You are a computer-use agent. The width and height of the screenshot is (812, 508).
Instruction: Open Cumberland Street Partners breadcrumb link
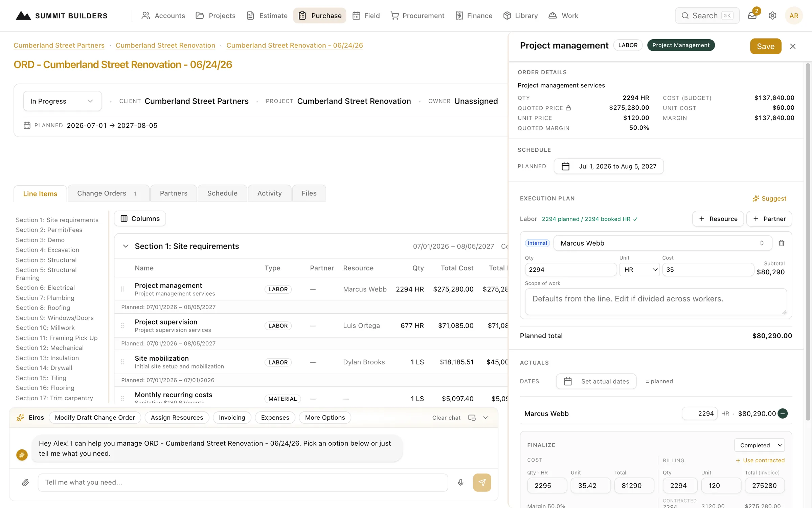[x=59, y=45]
